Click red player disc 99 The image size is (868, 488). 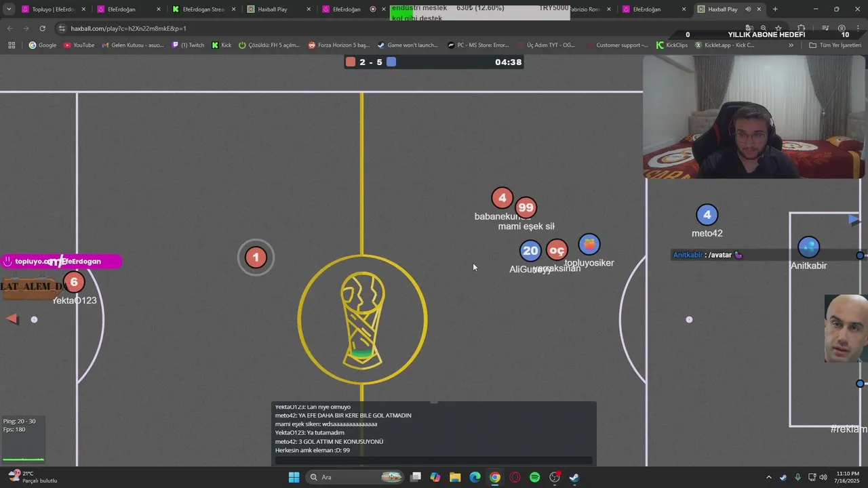[x=526, y=207]
